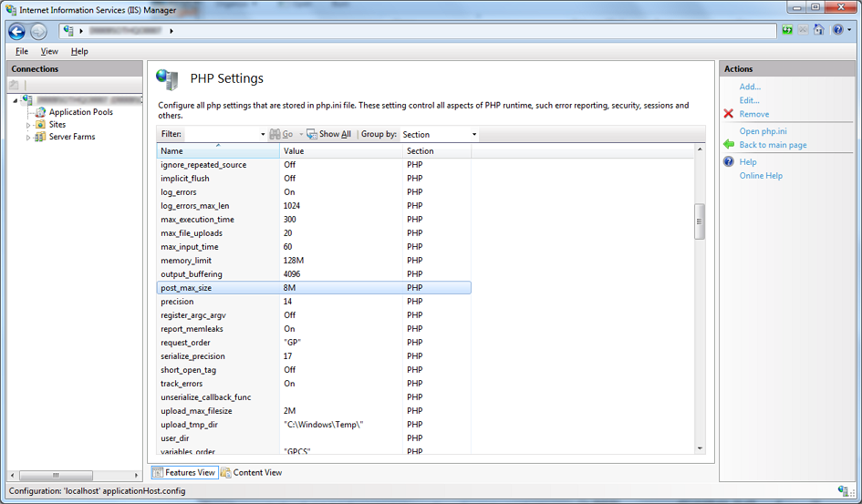Refresh page with green toolbar icon
Image resolution: width=862 pixels, height=504 pixels.
(x=787, y=30)
